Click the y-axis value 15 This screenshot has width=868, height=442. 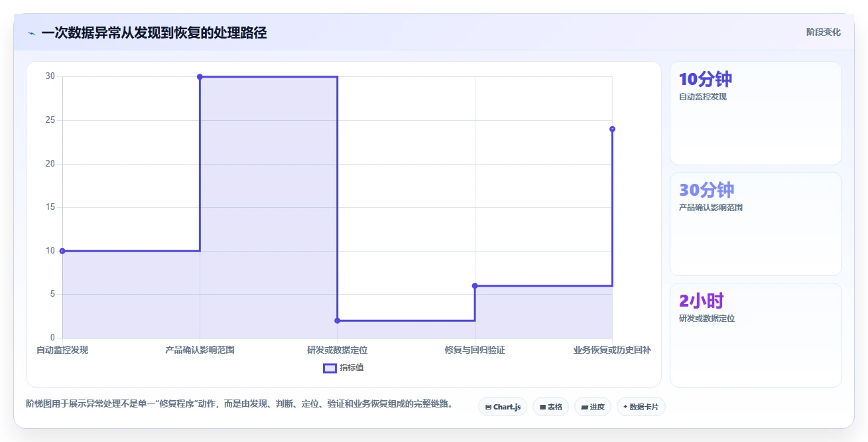(50, 207)
